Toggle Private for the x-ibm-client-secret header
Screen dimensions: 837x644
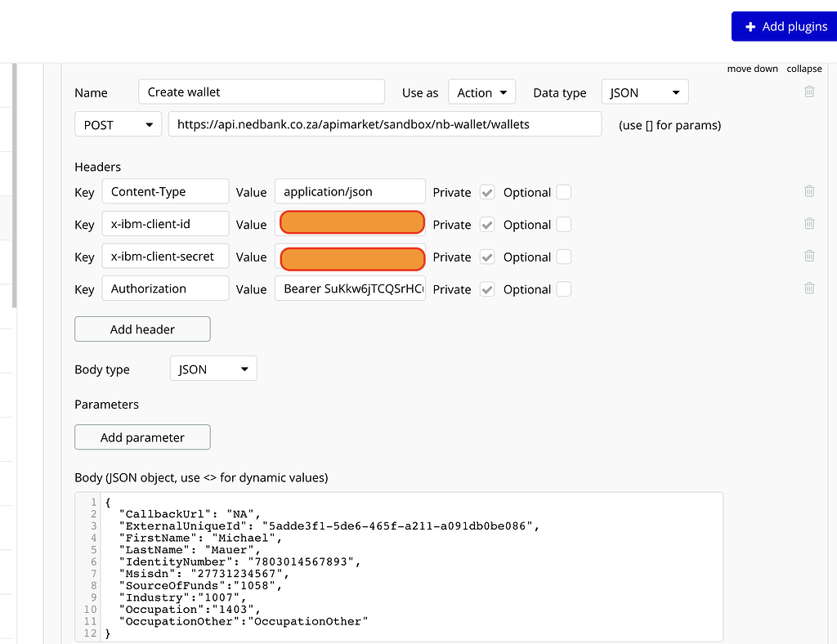point(487,257)
